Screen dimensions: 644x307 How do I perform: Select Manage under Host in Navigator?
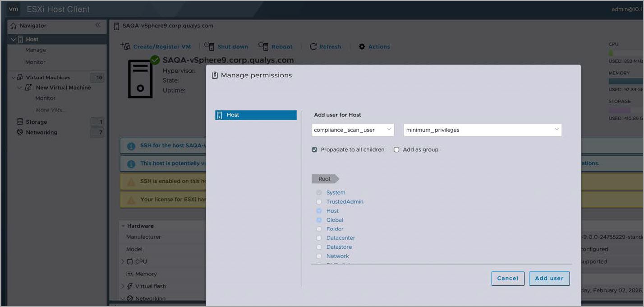[x=36, y=50]
